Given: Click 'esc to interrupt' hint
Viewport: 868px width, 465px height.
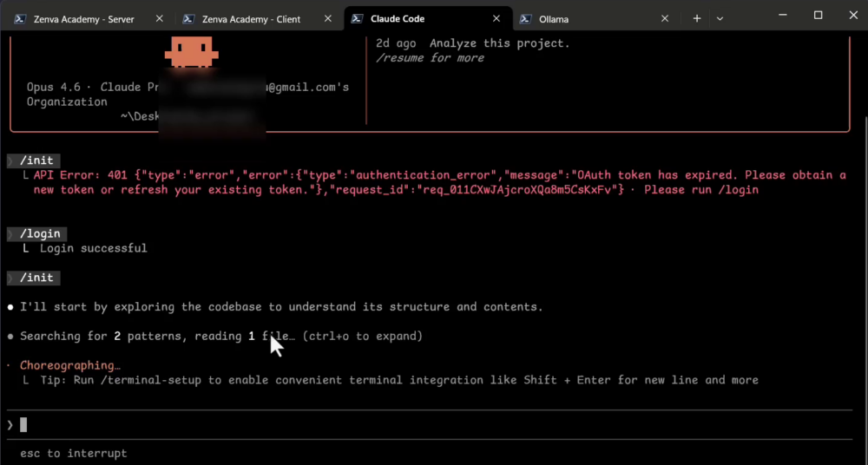Looking at the screenshot, I should (74, 454).
